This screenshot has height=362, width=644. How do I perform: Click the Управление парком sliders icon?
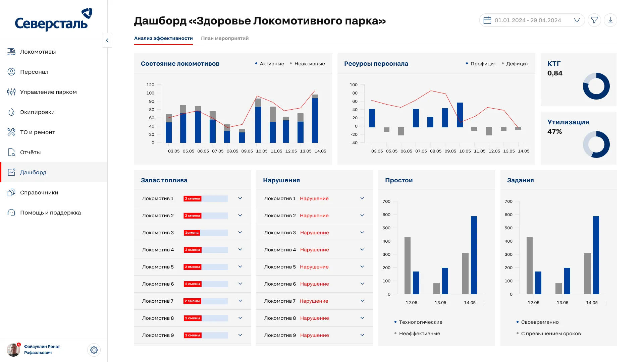tap(11, 92)
